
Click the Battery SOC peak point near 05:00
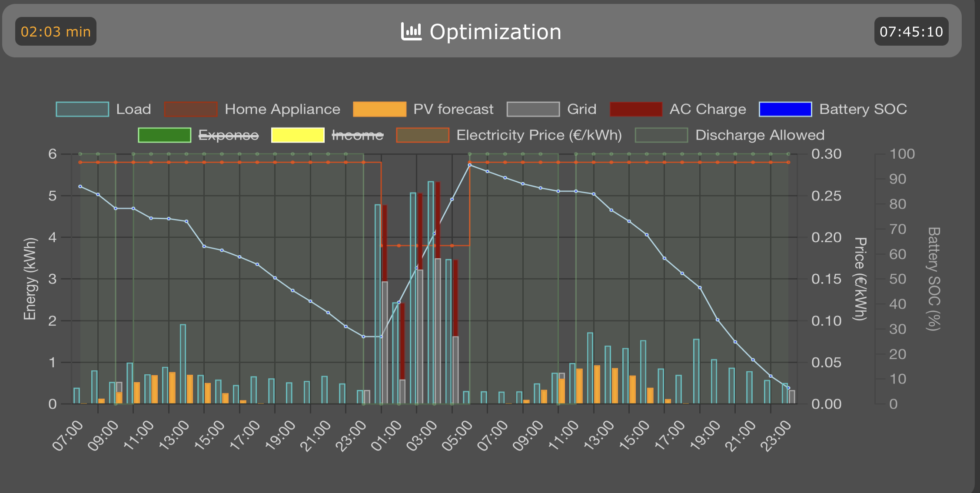tap(469, 165)
